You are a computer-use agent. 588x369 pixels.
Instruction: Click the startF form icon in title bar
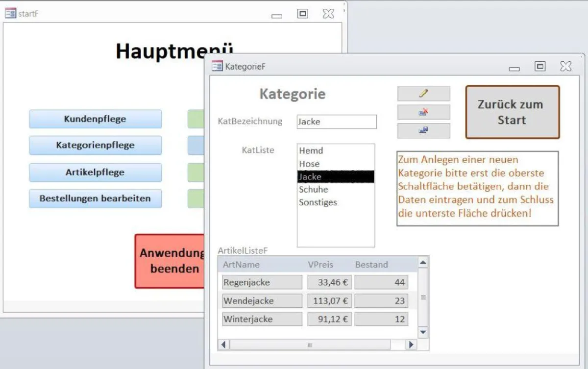click(10, 14)
